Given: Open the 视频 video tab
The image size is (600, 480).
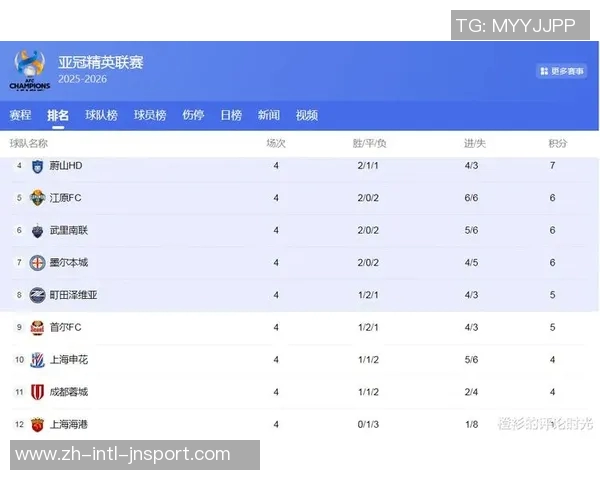Looking at the screenshot, I should click(x=307, y=115).
